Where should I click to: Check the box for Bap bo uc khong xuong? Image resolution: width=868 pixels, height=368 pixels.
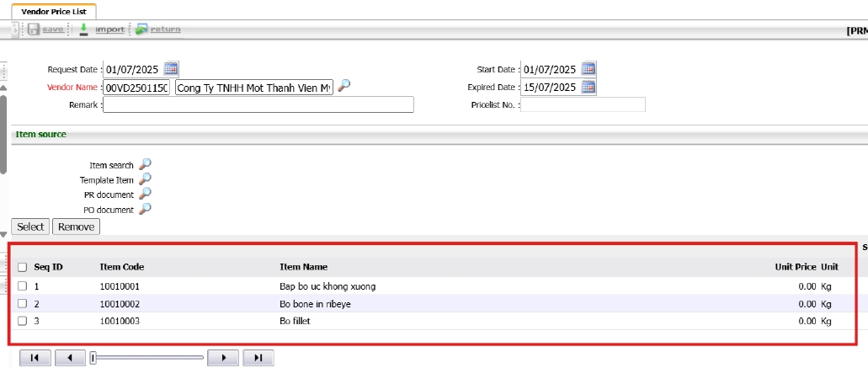tap(23, 286)
